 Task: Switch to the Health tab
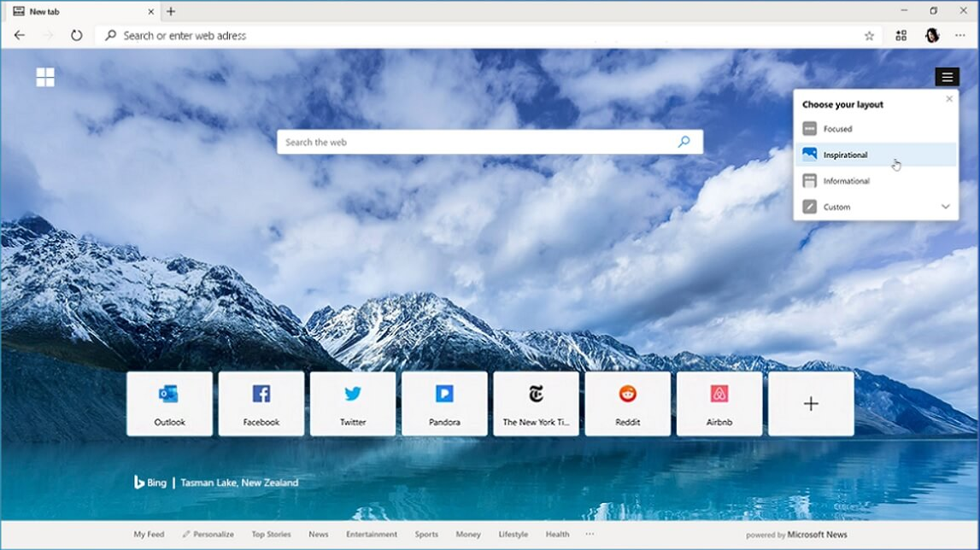[558, 535]
